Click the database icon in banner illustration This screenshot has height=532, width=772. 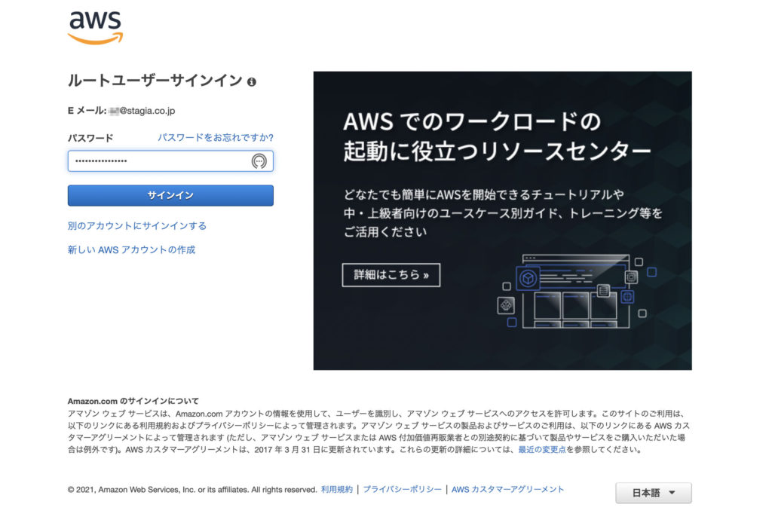(x=603, y=291)
